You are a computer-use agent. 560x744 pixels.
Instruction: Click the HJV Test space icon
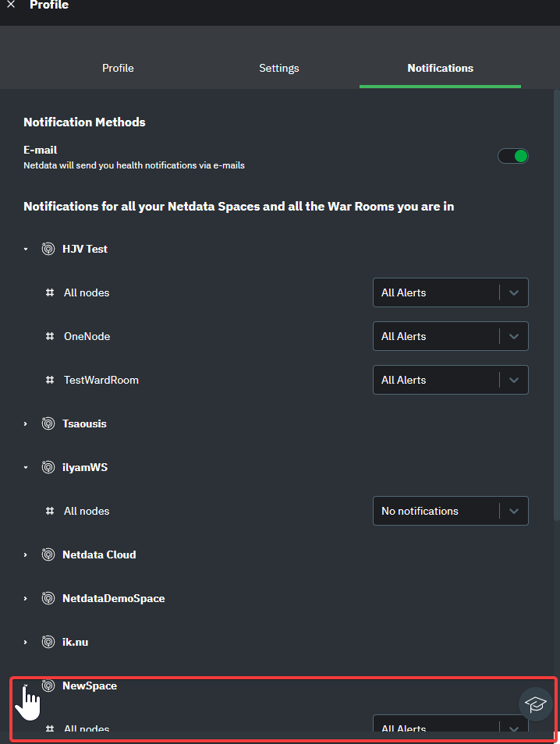tap(48, 249)
